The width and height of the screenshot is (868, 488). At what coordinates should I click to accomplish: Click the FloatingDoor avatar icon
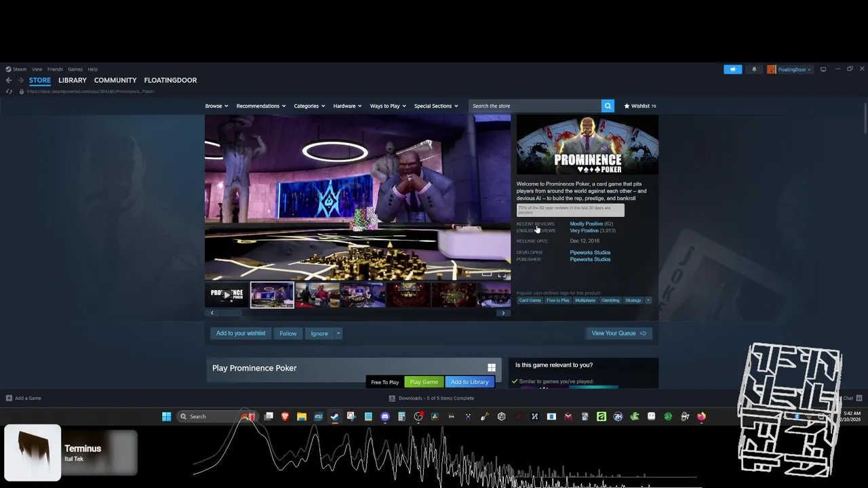pos(772,69)
